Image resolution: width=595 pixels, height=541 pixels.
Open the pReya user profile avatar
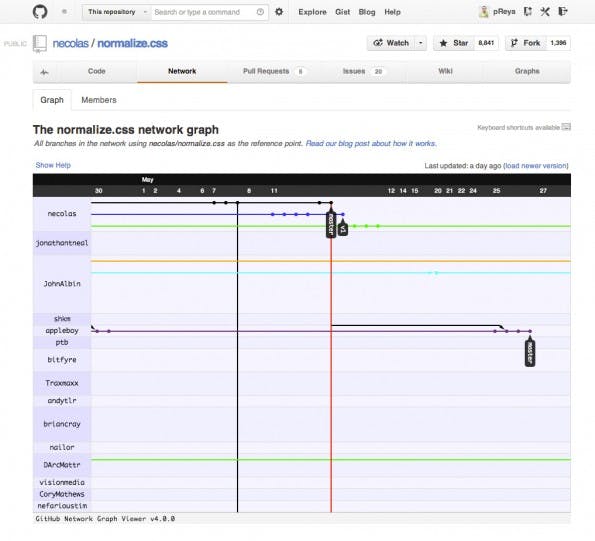coord(484,12)
